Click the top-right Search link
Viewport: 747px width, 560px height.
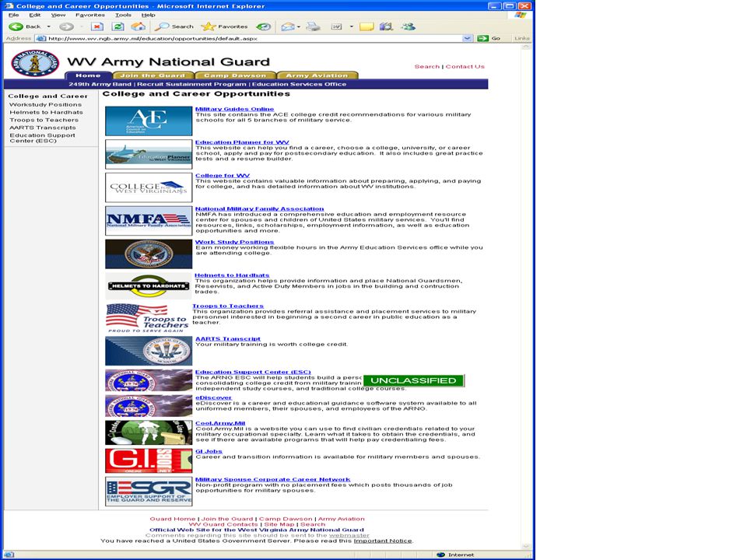[427, 67]
